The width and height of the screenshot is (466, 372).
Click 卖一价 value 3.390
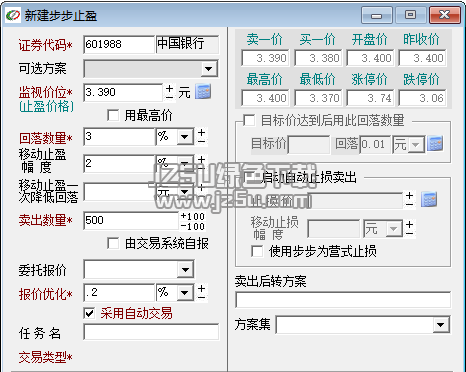point(266,58)
